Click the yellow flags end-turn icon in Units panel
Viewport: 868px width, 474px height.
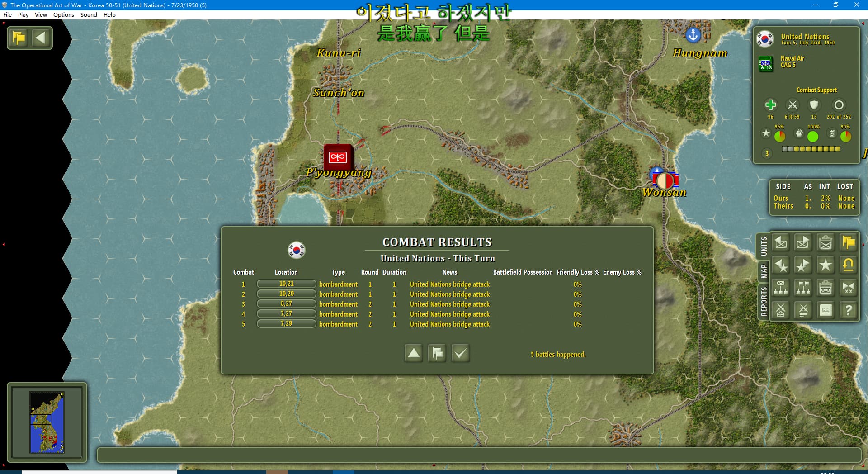point(849,243)
